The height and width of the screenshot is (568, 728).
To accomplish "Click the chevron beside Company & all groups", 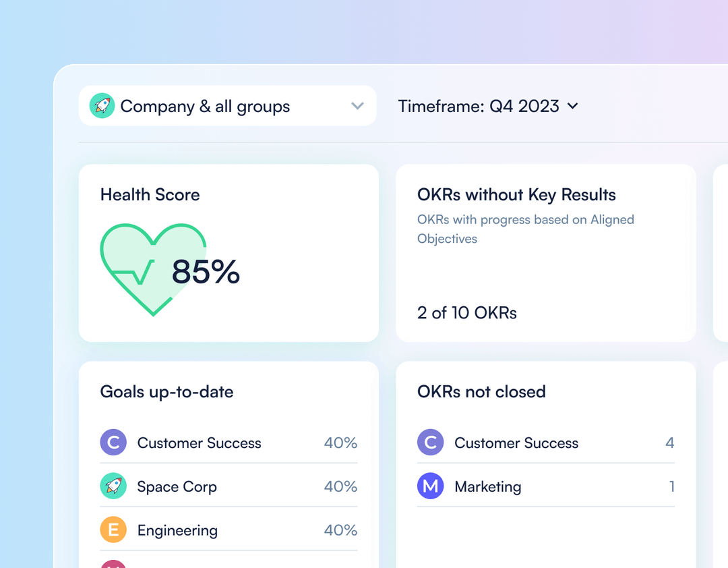I will (357, 106).
